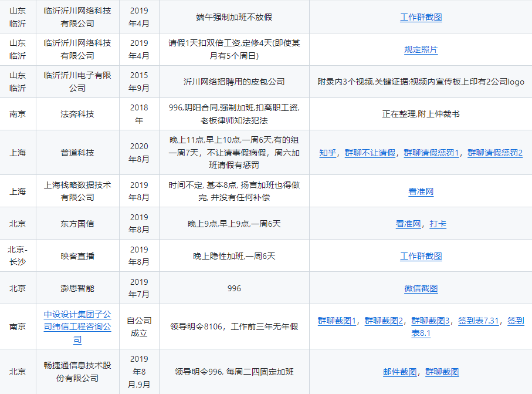Viewport: 532px width, 394px height.
Task: Click the 2020年8月 date cell
Action: point(139,153)
